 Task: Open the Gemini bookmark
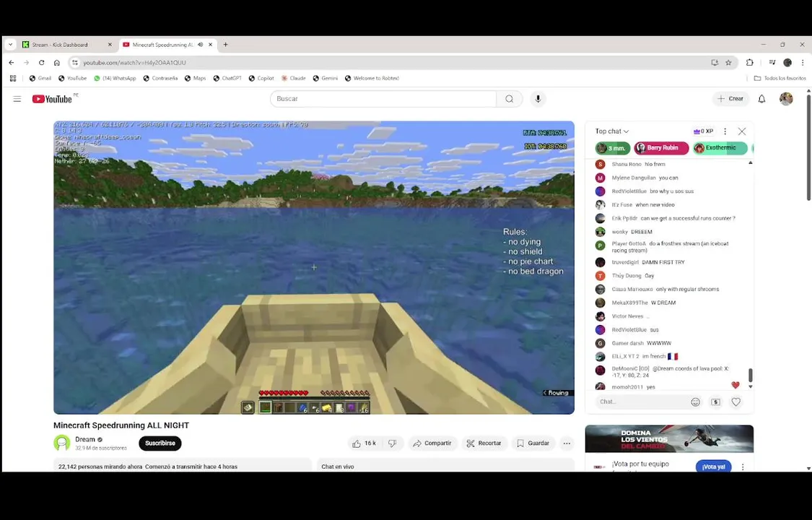(x=326, y=78)
